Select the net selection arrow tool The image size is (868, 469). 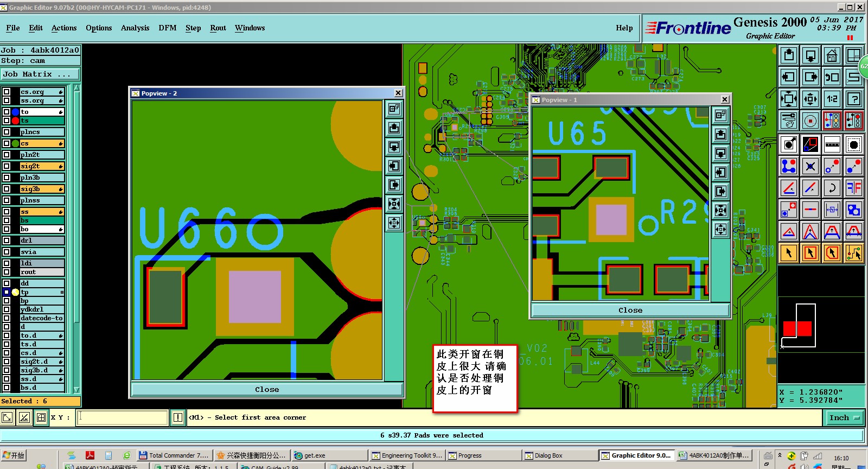(854, 253)
